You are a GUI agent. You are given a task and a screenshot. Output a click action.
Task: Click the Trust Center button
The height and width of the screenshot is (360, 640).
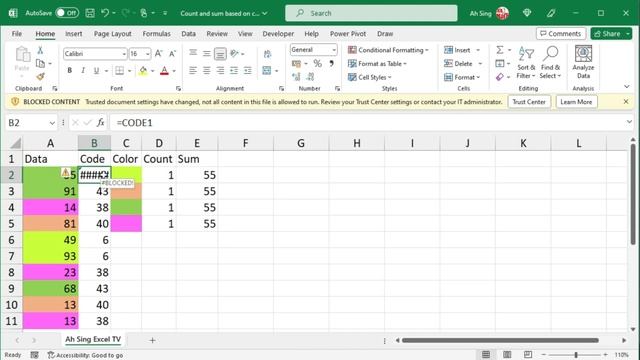coord(529,102)
